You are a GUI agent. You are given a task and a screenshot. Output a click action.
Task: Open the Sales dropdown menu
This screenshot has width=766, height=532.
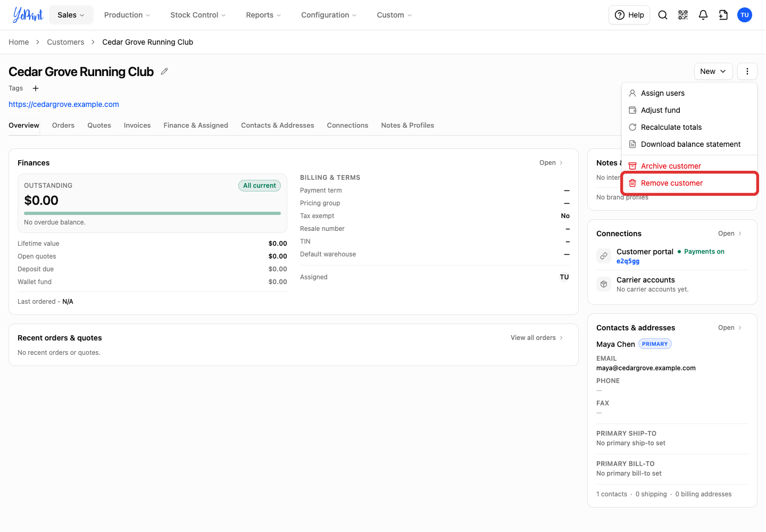pyautogui.click(x=71, y=15)
